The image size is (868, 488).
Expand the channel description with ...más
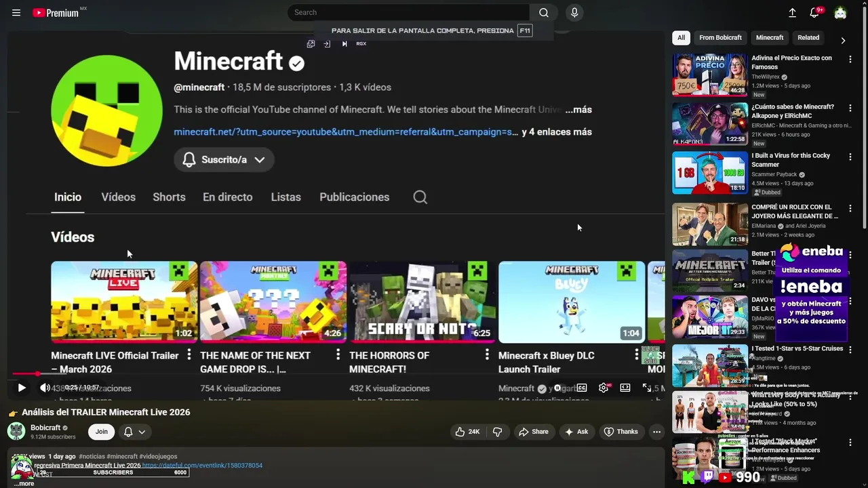578,110
